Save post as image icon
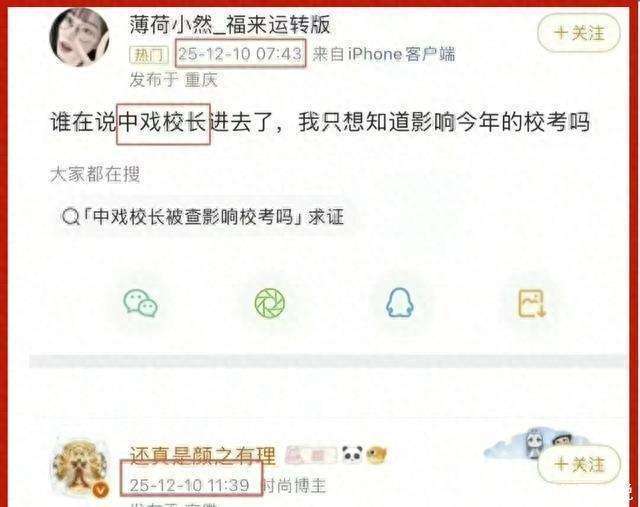Screen dimensions: 640x507 (532, 303)
